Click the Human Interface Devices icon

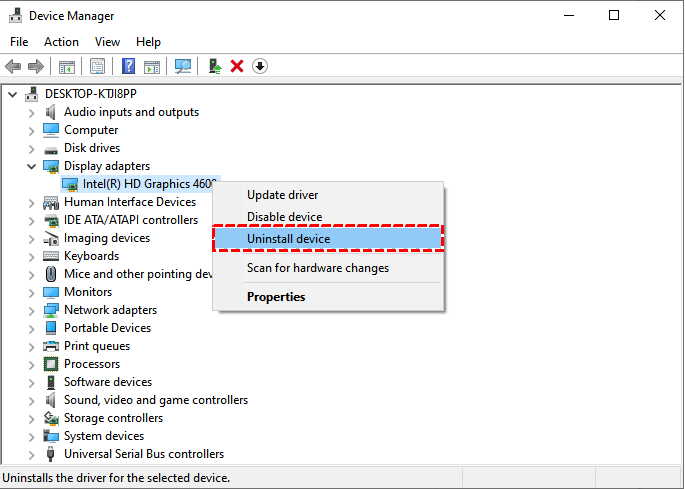coord(51,202)
